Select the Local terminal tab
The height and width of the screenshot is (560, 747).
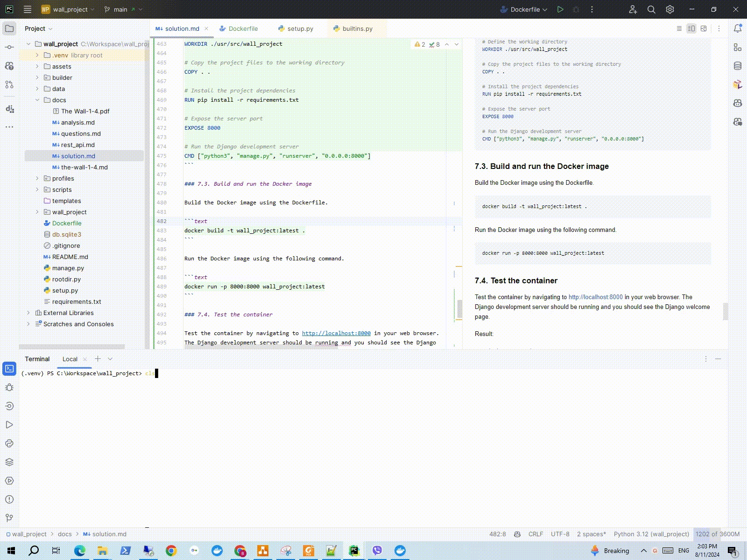pyautogui.click(x=70, y=359)
